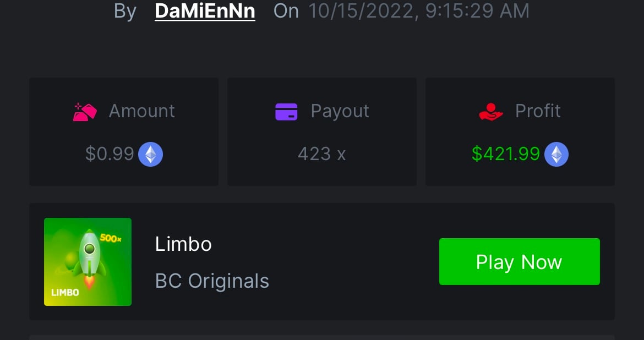
Task: Click the purple Payout card icon
Action: point(286,112)
